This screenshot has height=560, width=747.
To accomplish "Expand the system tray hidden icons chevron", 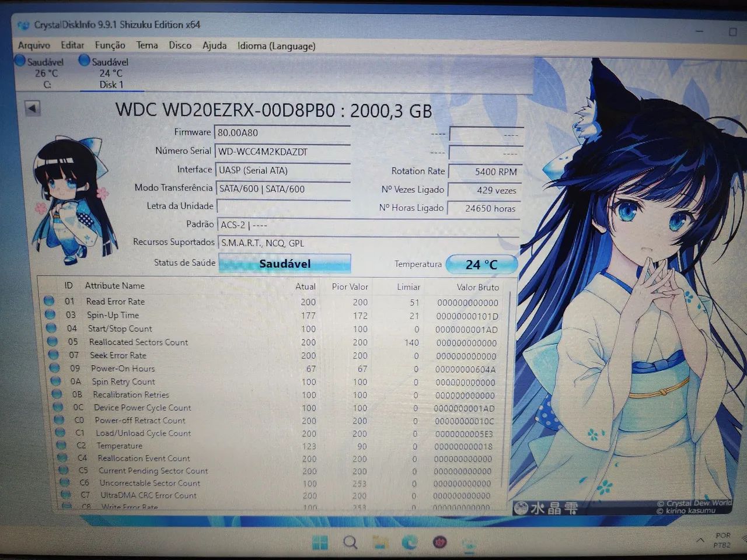I will 699,540.
